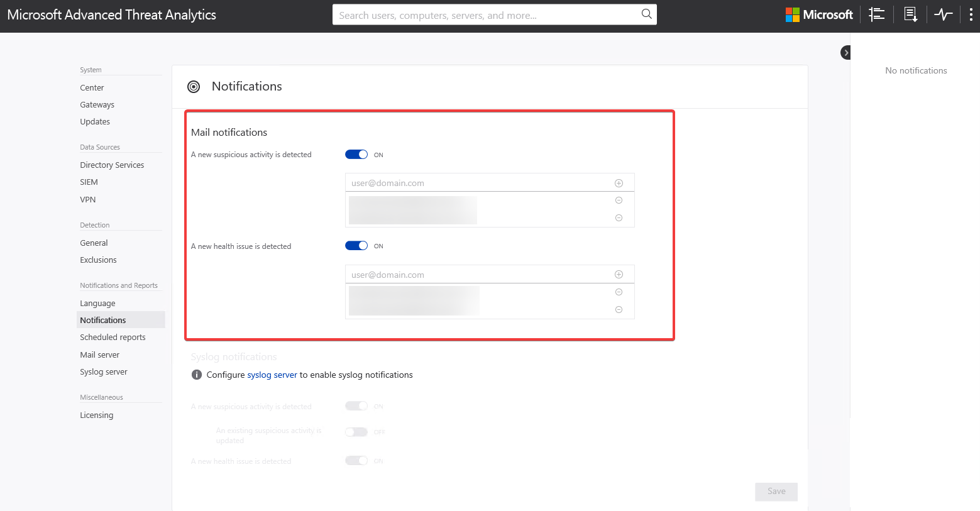Click the suspicious activity email input field
The height and width of the screenshot is (511, 980).
tap(478, 183)
